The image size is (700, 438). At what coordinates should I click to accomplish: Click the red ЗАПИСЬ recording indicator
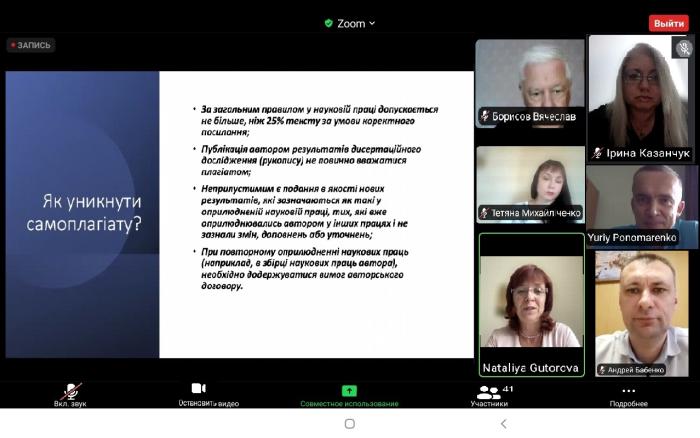[32, 45]
